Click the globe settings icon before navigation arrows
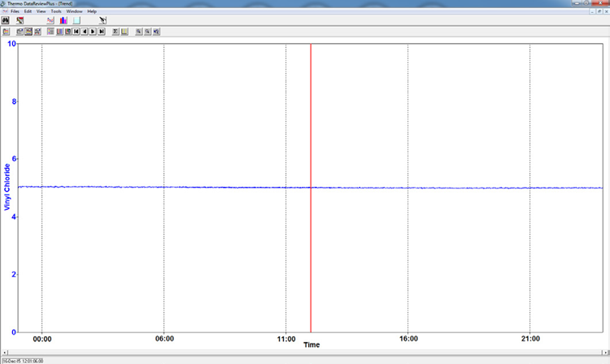Viewport: 610px width, 364px height. point(68,32)
